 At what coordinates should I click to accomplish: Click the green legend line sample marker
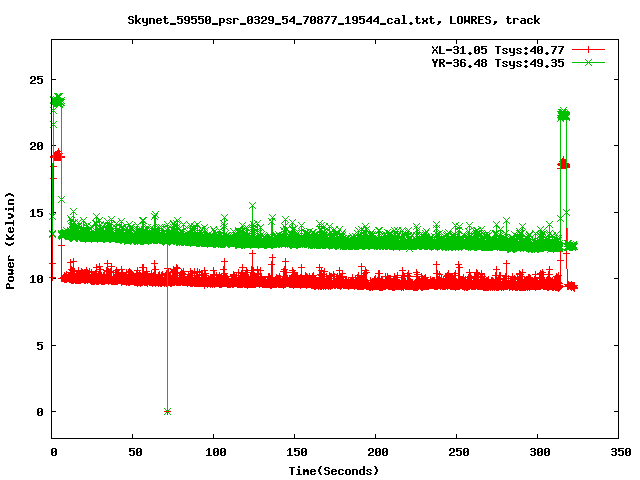click(588, 62)
